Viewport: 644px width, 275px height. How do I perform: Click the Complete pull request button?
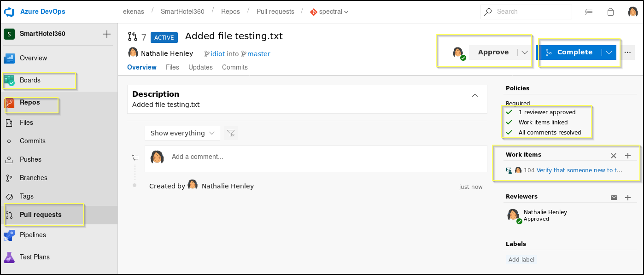(x=569, y=53)
